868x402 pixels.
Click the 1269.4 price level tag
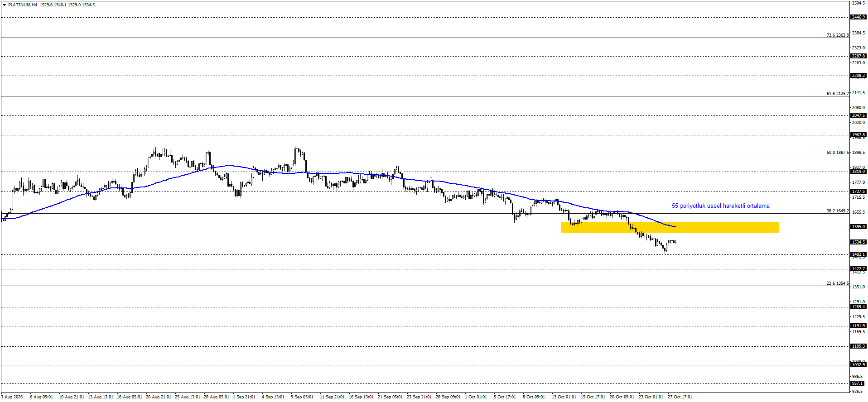click(858, 307)
